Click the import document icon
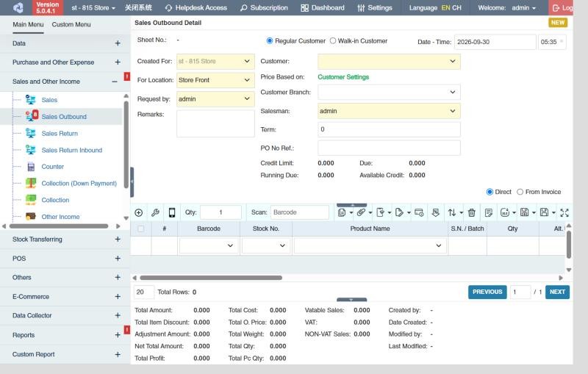588x374 pixels. pos(380,212)
